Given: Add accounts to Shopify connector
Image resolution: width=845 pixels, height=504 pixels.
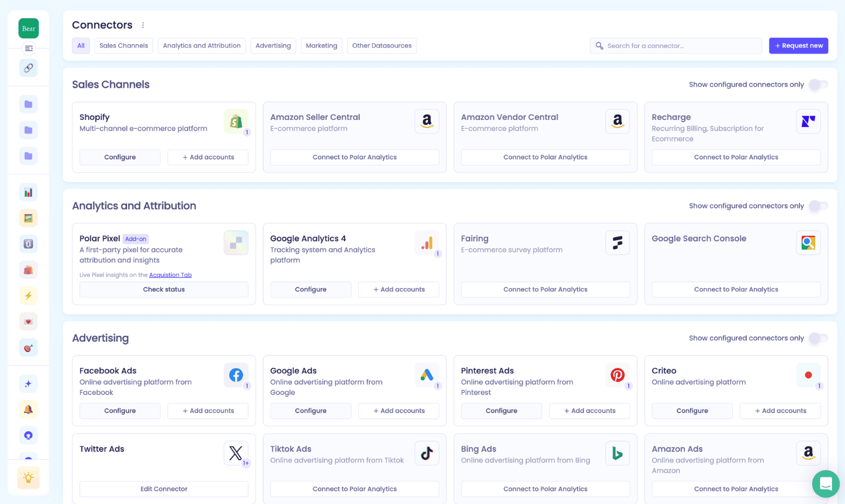Looking at the screenshot, I should [208, 157].
